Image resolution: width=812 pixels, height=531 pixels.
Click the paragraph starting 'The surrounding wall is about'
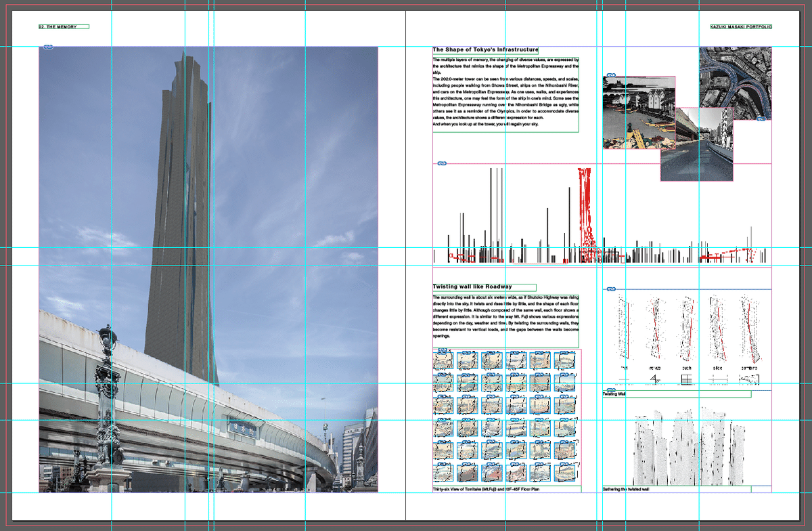coord(505,316)
